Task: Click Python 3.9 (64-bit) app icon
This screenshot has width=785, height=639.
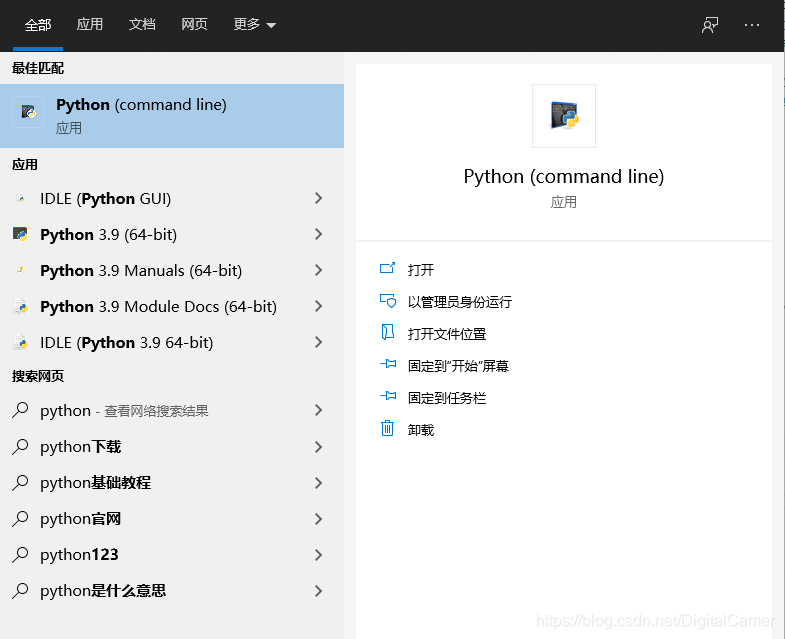Action: point(20,234)
